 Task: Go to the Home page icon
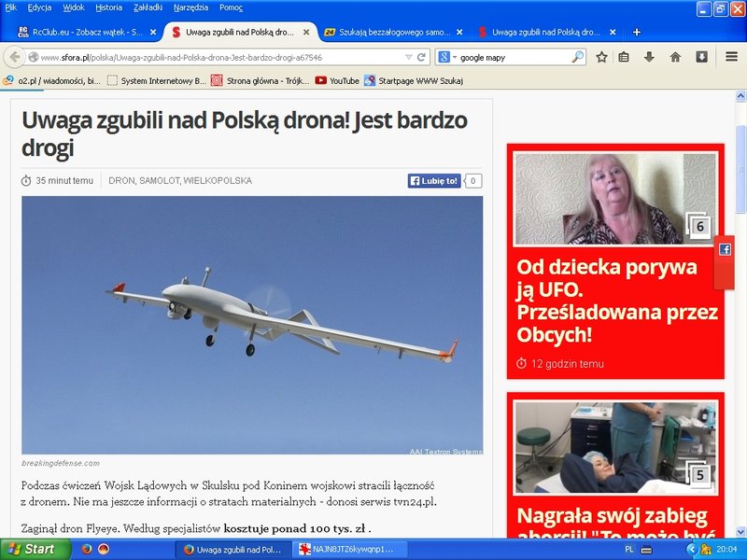675,57
